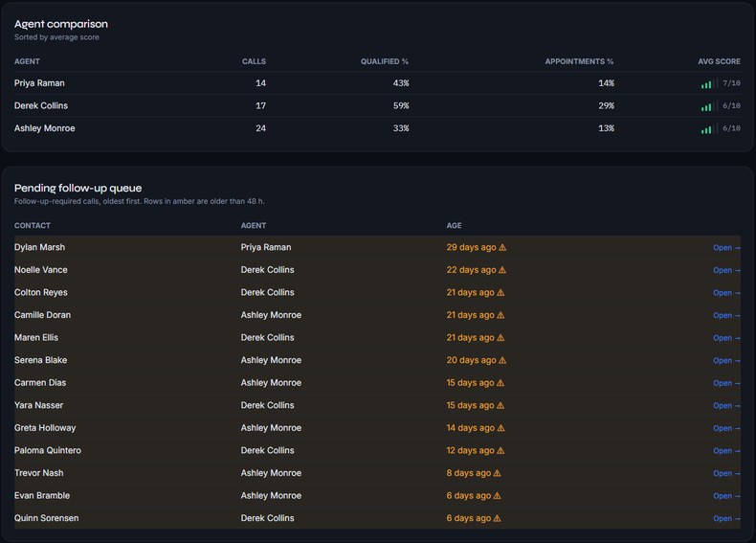The image size is (756, 543).
Task: Click the 24 calls value
Action: pyautogui.click(x=261, y=128)
